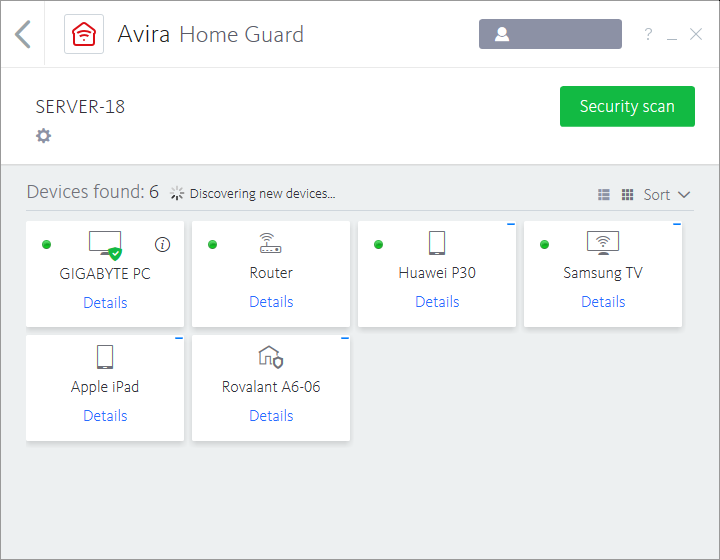
Task: Close the Avira Home Guard window
Action: click(x=696, y=34)
